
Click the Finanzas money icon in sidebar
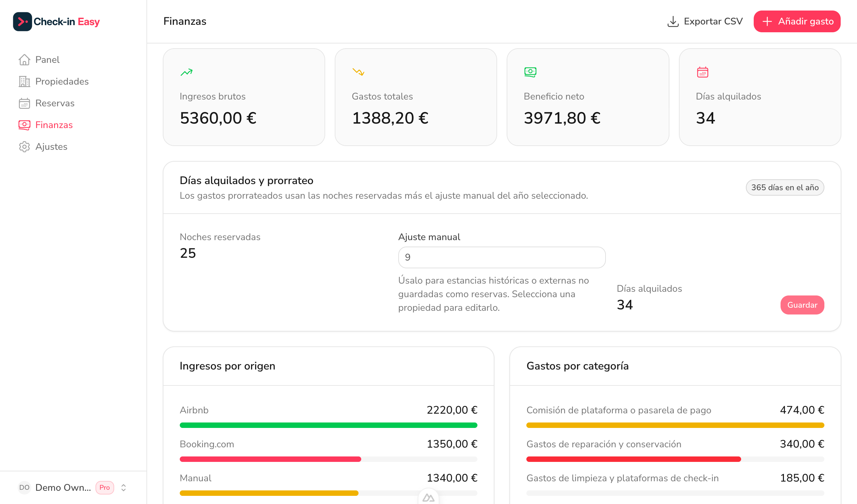pos(24,125)
